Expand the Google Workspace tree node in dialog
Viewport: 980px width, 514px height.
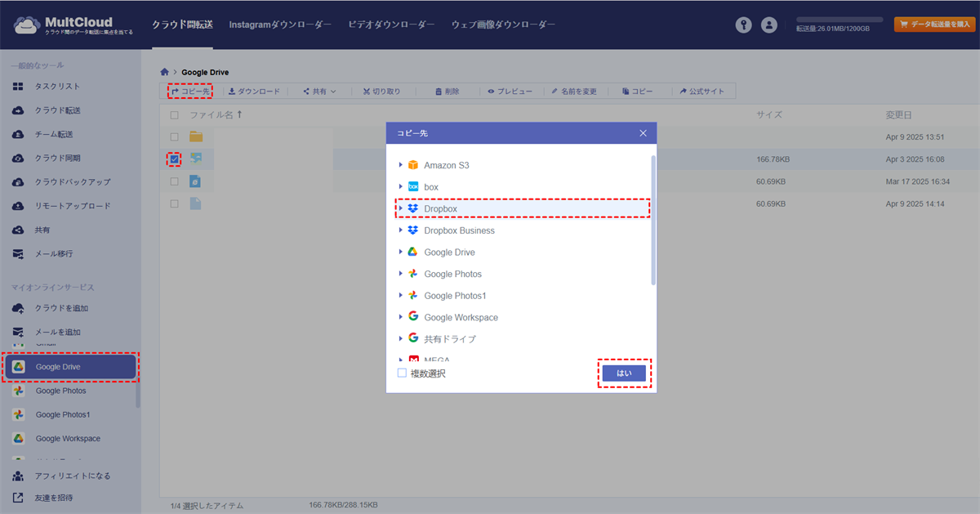400,317
